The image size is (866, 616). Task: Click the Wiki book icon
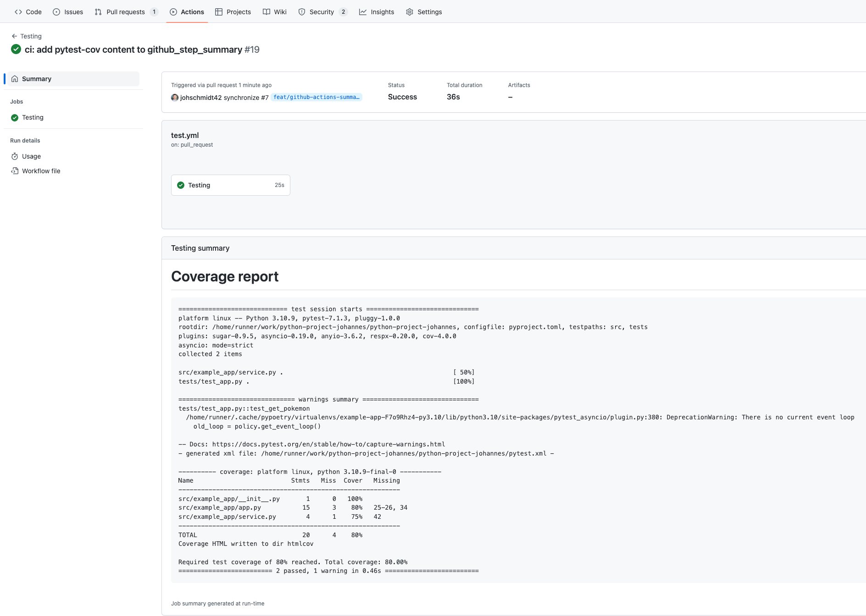tap(266, 12)
